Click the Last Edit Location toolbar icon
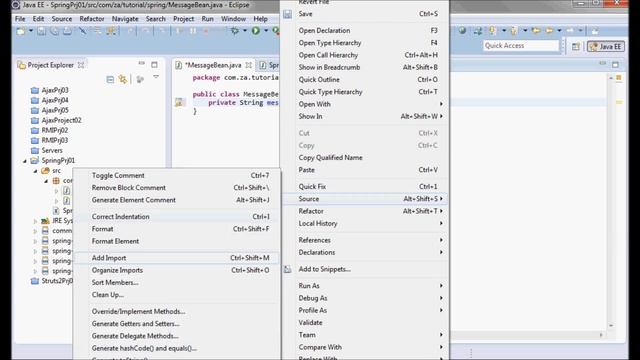This screenshot has width=640, height=360. click(536, 31)
